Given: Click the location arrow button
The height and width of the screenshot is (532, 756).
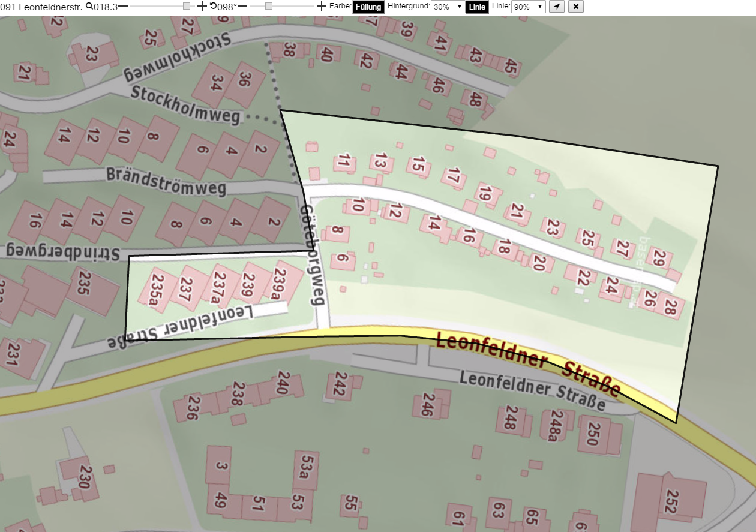Looking at the screenshot, I should [x=557, y=7].
